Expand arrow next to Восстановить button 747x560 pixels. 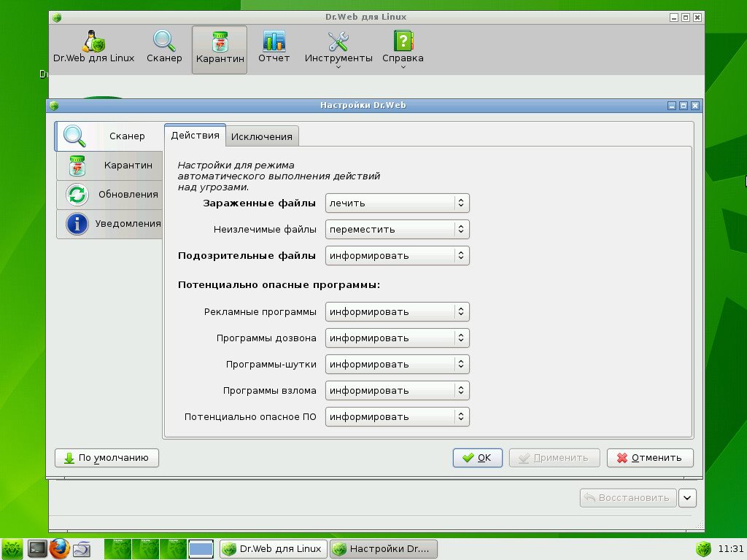tap(687, 497)
